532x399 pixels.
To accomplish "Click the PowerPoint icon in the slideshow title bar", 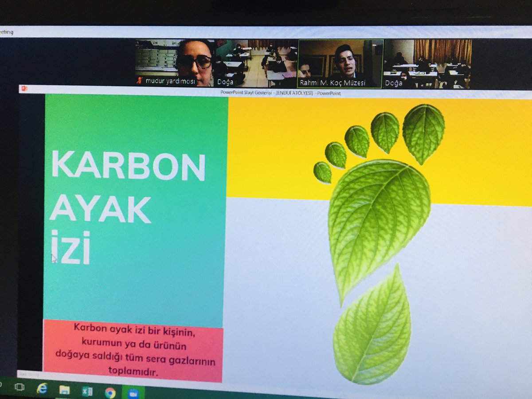I will pos(24,88).
